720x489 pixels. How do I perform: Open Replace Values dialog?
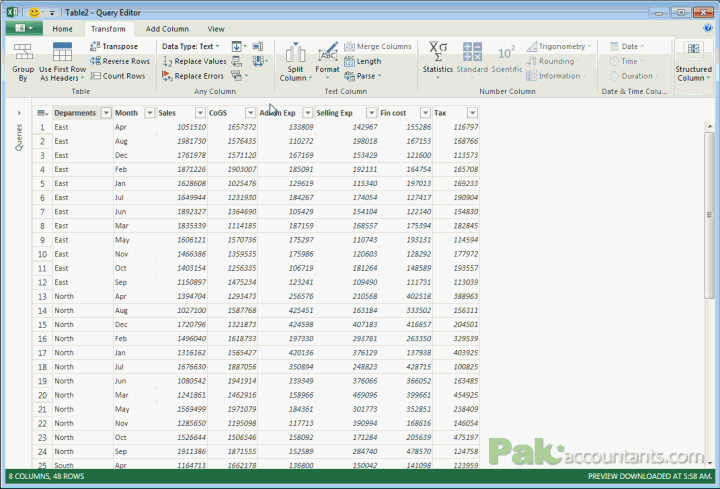(195, 61)
